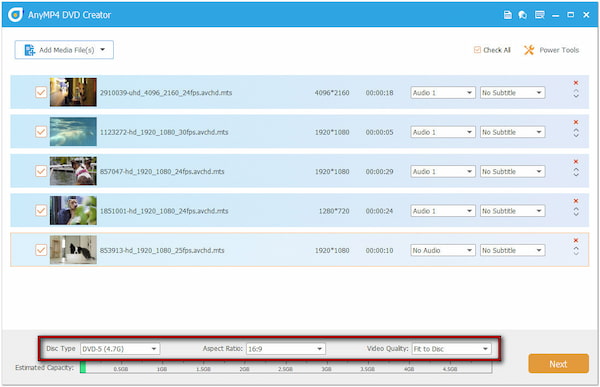Remove the 1851001-hd file with red X
The height and width of the screenshot is (387, 600).
point(576,201)
